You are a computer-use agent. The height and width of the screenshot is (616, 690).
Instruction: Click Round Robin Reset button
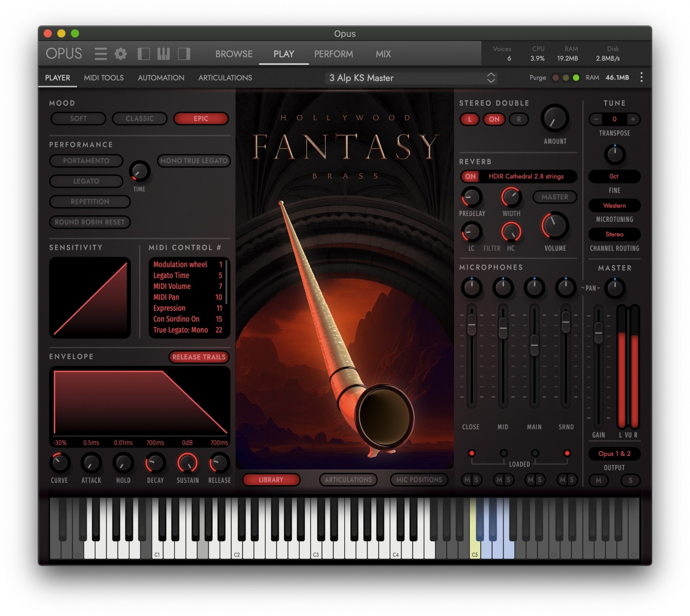[x=90, y=222]
